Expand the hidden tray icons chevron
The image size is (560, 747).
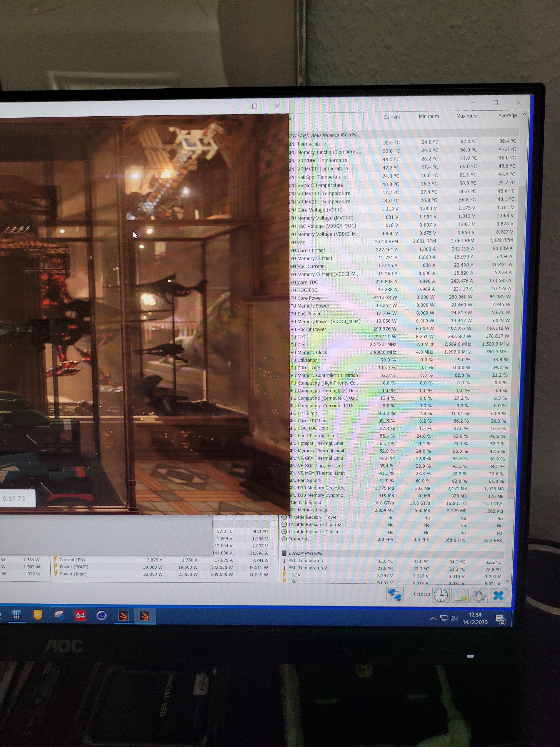point(433,618)
